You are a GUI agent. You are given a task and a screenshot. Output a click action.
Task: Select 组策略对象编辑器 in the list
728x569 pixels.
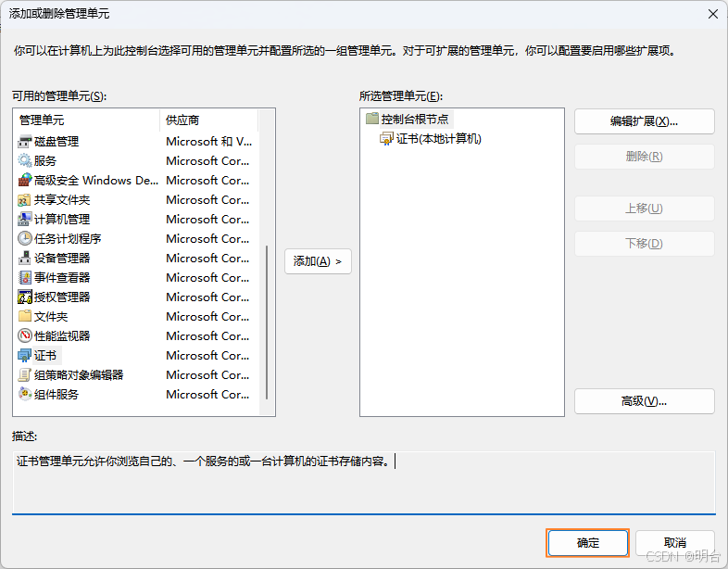79,375
